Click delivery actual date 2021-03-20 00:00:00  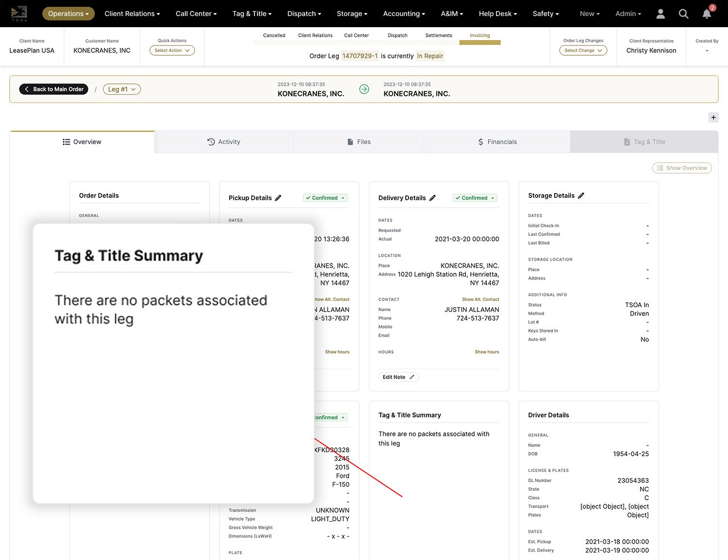tap(467, 239)
